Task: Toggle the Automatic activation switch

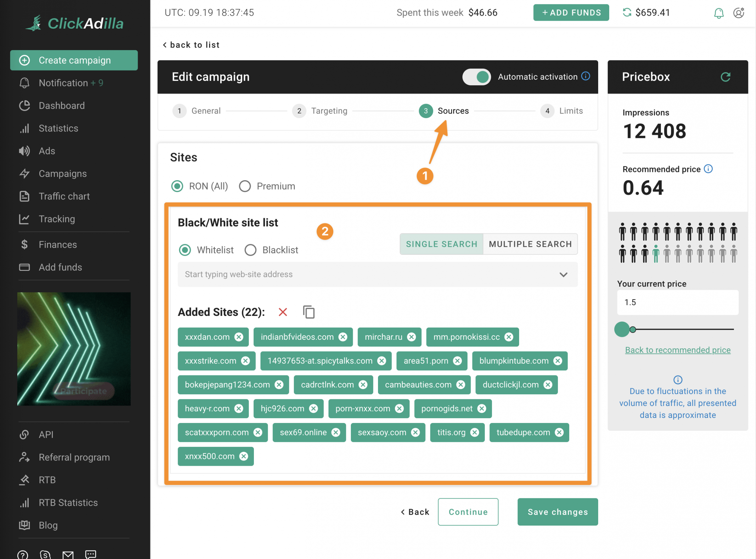Action: tap(476, 77)
